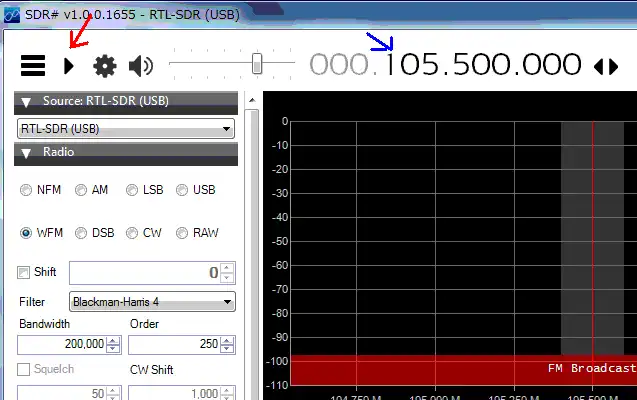This screenshot has width=637, height=400.
Task: Click the 105 MHz digits in frequency display
Action: [411, 64]
